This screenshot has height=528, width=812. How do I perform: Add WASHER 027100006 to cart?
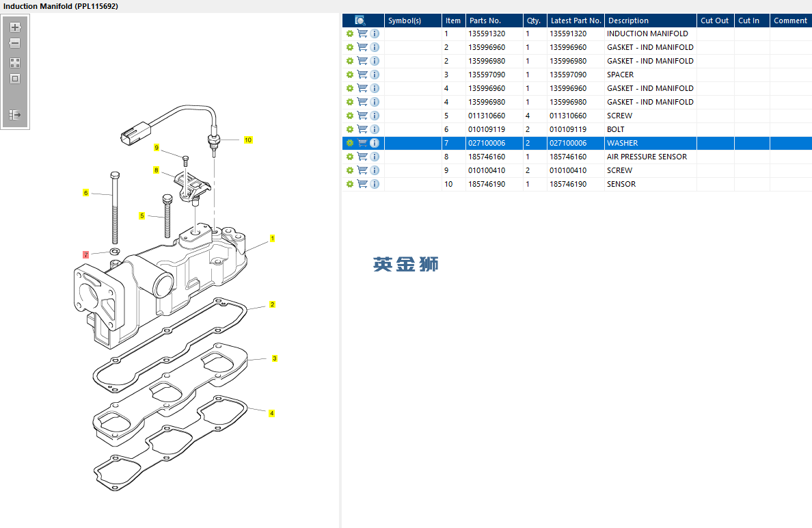pos(362,143)
